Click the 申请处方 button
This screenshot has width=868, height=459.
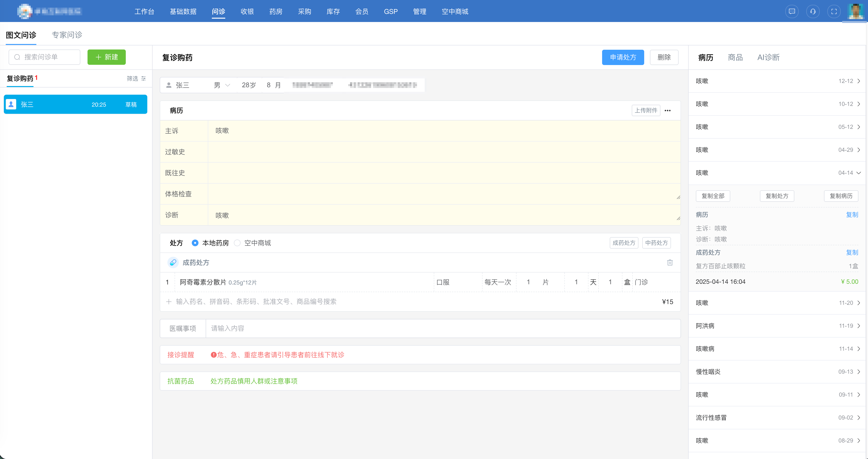pyautogui.click(x=623, y=57)
